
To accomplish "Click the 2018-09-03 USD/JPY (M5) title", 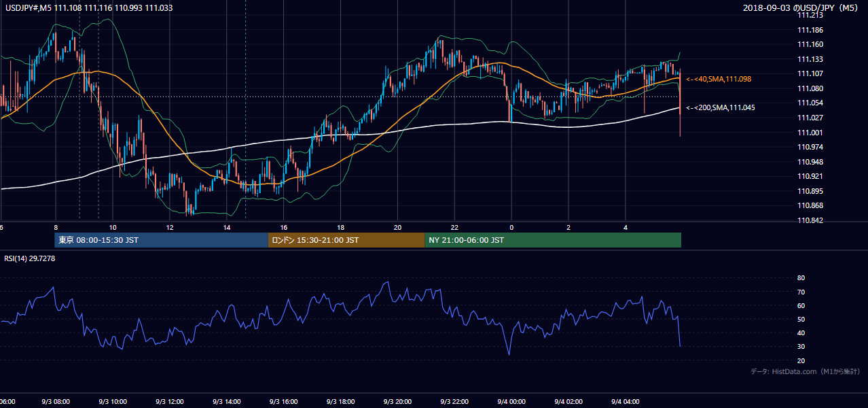I will coord(802,7).
